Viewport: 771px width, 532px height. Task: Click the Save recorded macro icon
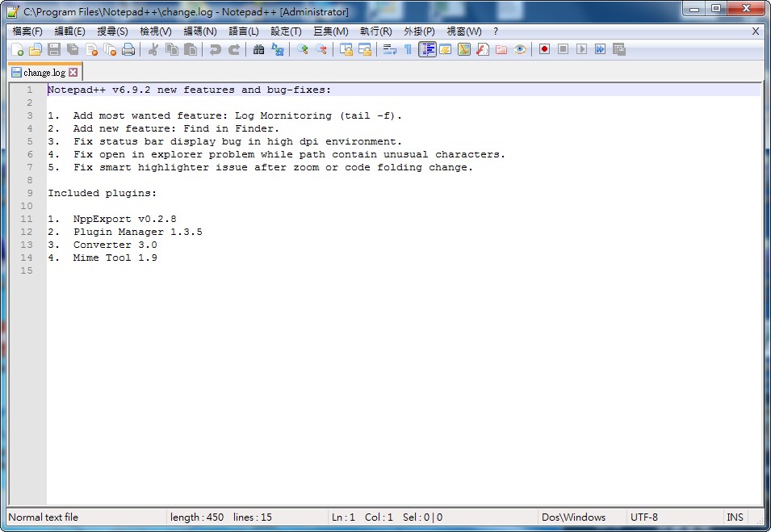pyautogui.click(x=619, y=49)
